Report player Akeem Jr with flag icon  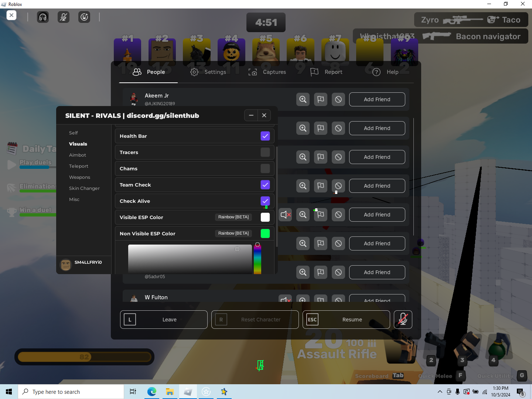click(321, 99)
